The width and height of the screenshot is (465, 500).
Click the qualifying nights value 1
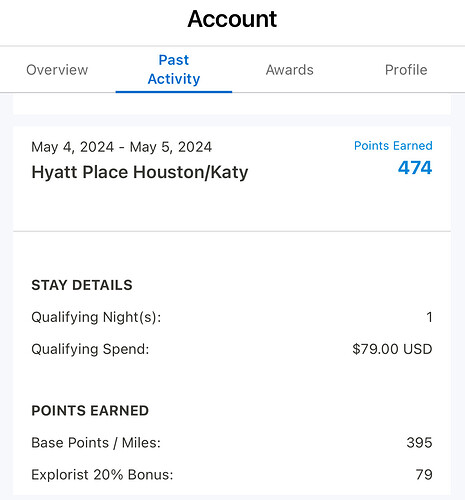point(429,317)
